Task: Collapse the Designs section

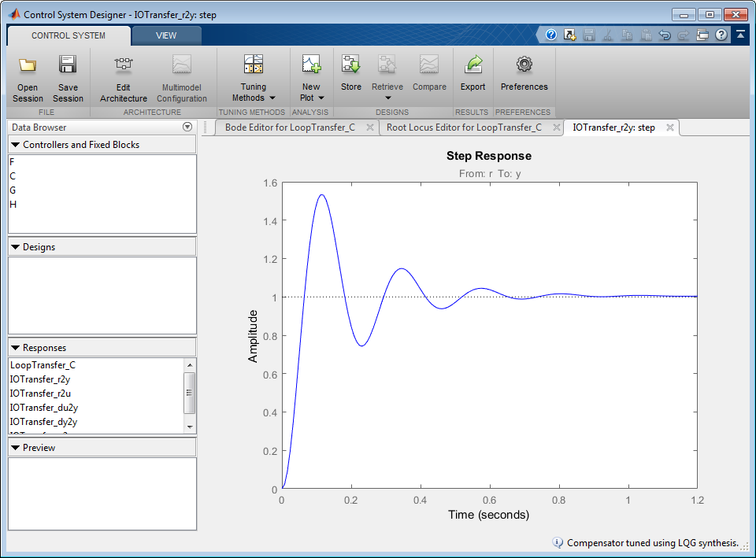Action: click(x=16, y=246)
